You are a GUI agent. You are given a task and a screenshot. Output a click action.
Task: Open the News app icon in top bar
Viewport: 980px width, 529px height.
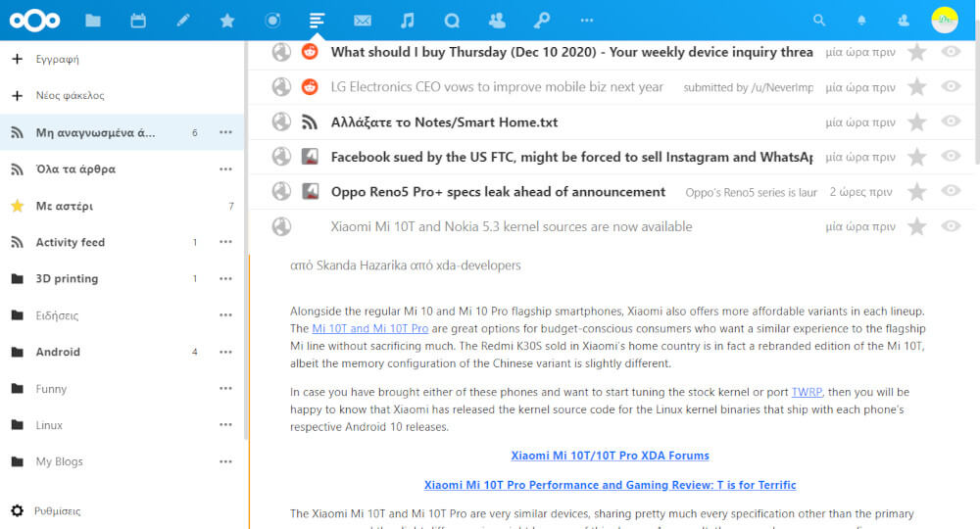tap(317, 21)
